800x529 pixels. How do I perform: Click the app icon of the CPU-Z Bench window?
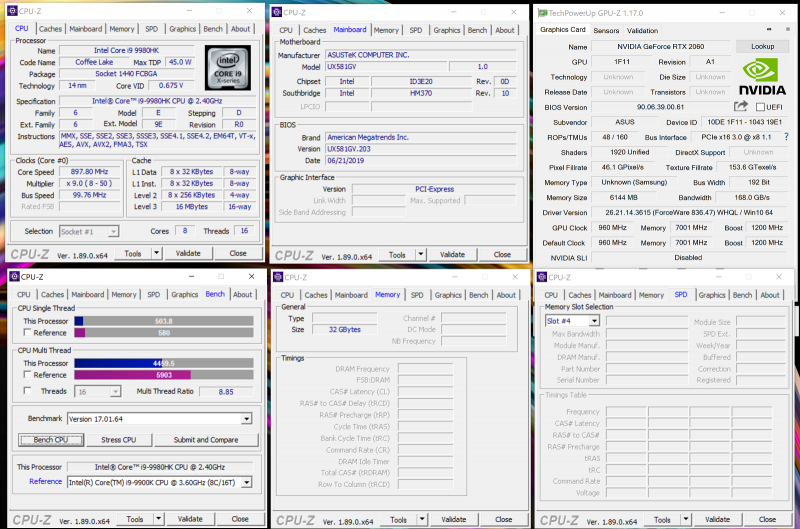coord(14,276)
